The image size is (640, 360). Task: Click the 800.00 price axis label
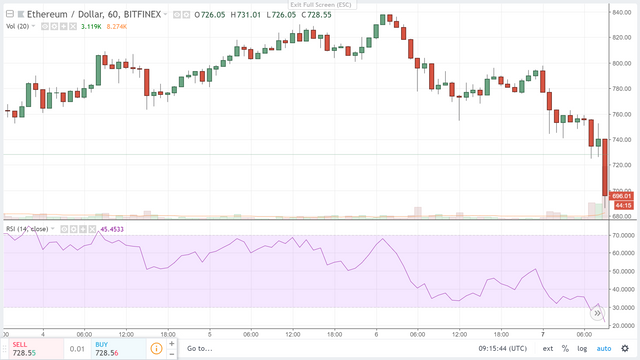coord(621,63)
